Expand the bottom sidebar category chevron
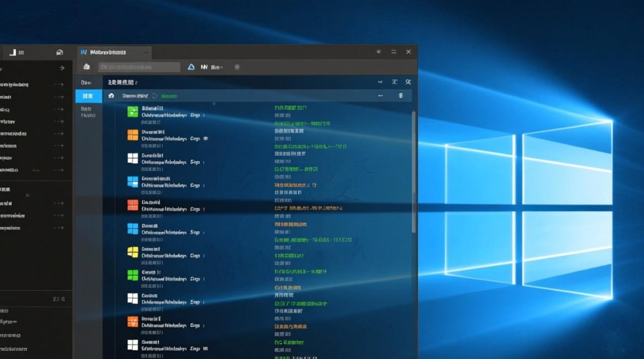This screenshot has width=644, height=359. 60,228
